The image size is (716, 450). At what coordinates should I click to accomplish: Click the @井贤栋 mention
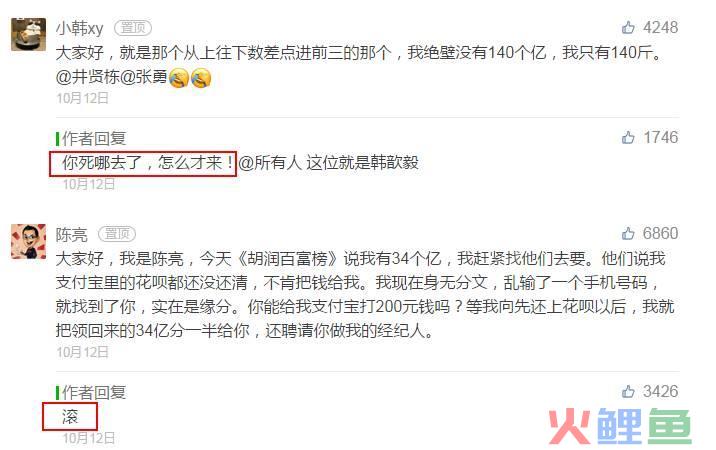tap(87, 77)
